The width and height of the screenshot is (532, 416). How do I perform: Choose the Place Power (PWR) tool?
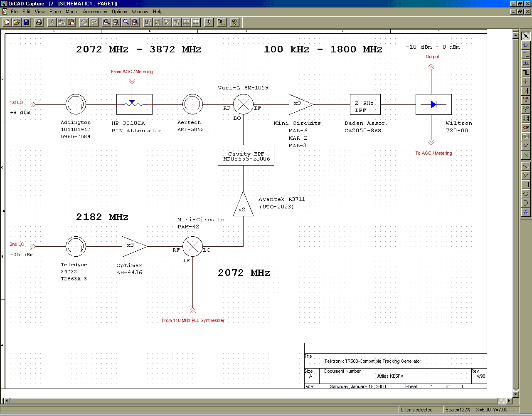pos(526,100)
